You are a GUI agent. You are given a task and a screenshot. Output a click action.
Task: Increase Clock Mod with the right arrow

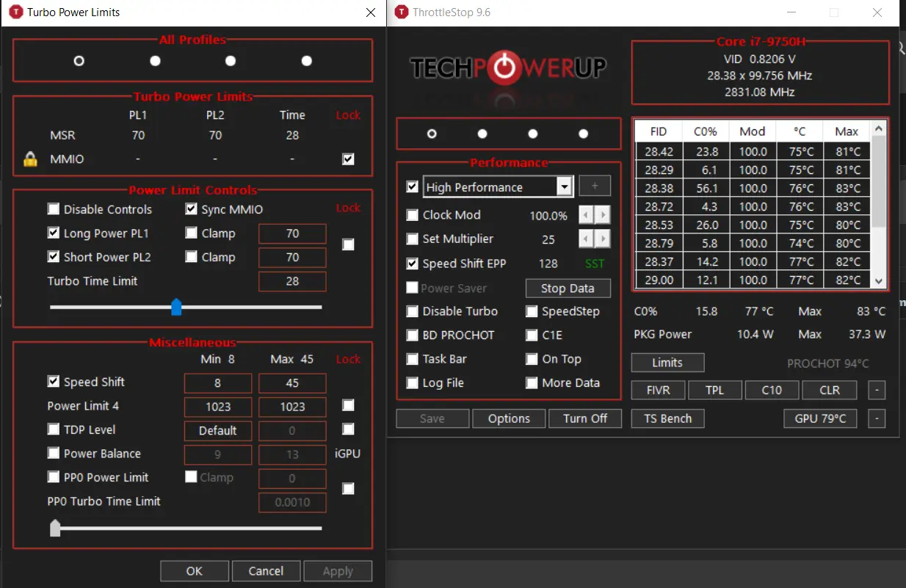pos(603,215)
